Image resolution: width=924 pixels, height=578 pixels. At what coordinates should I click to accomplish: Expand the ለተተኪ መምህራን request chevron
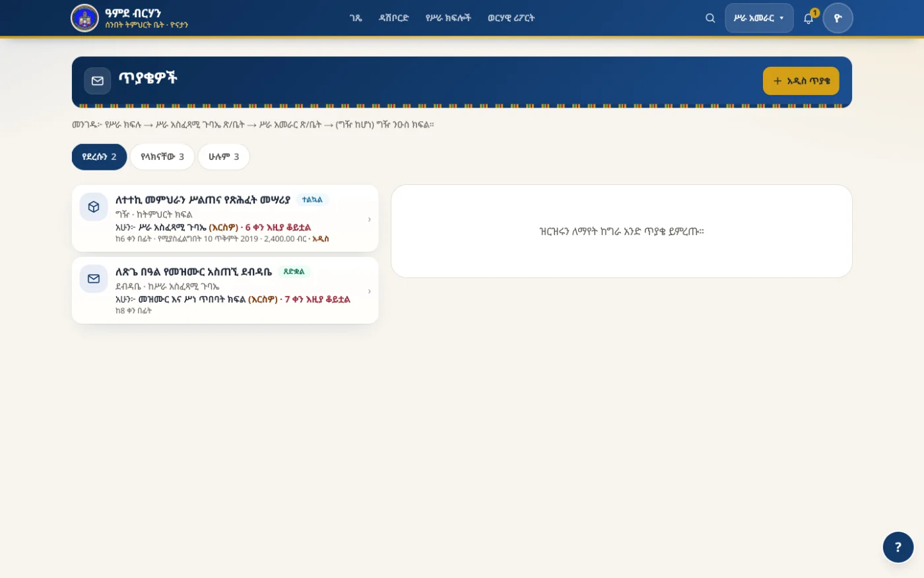point(369,219)
